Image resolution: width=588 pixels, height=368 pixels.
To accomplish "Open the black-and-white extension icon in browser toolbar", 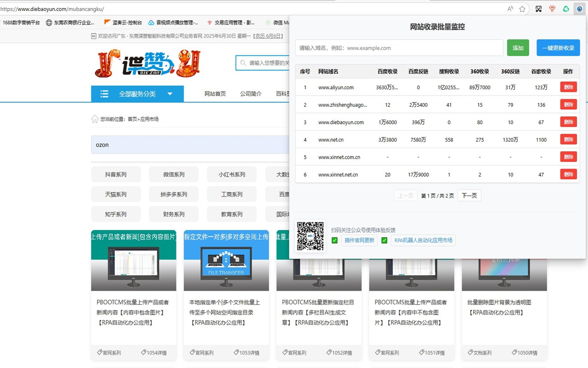I will [x=539, y=9].
